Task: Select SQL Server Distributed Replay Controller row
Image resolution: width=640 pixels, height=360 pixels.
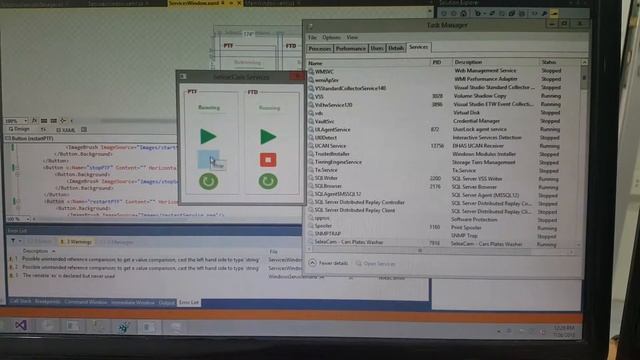Action: 443,202
